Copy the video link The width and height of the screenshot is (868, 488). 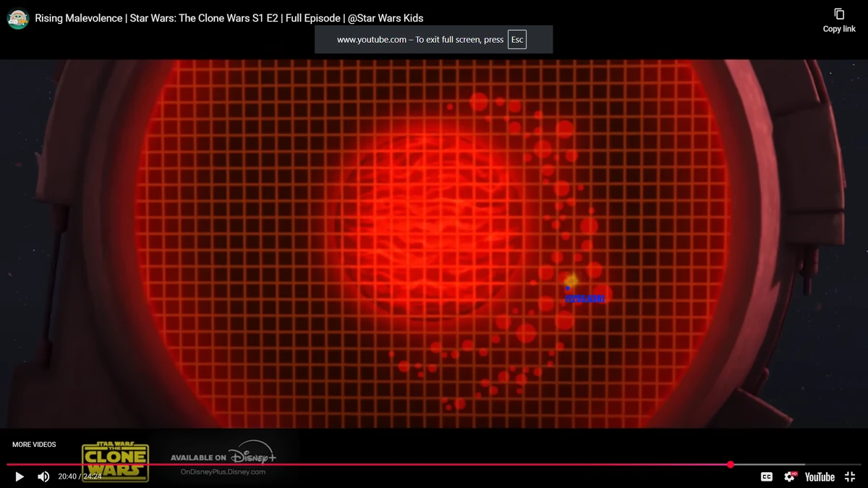(839, 20)
